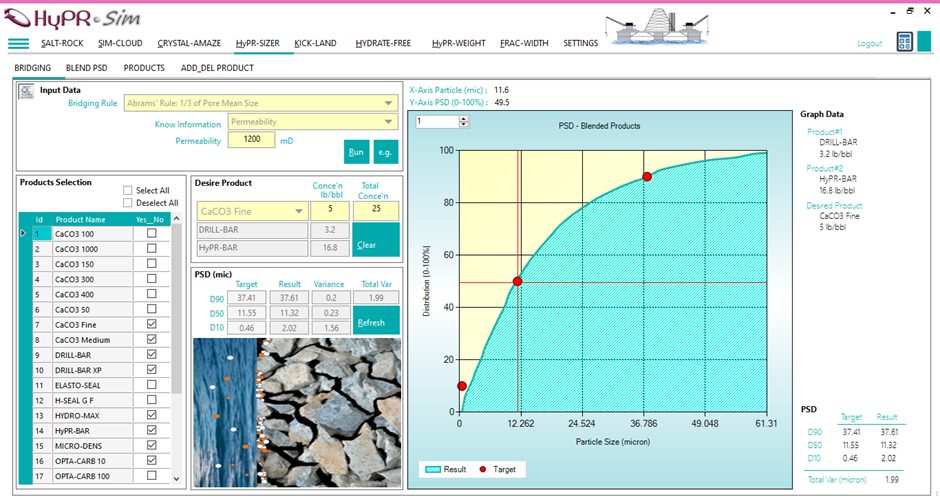The image size is (940, 496).
Task: Untick the DRILL-BAR XP checkbox
Action: pyautogui.click(x=152, y=369)
